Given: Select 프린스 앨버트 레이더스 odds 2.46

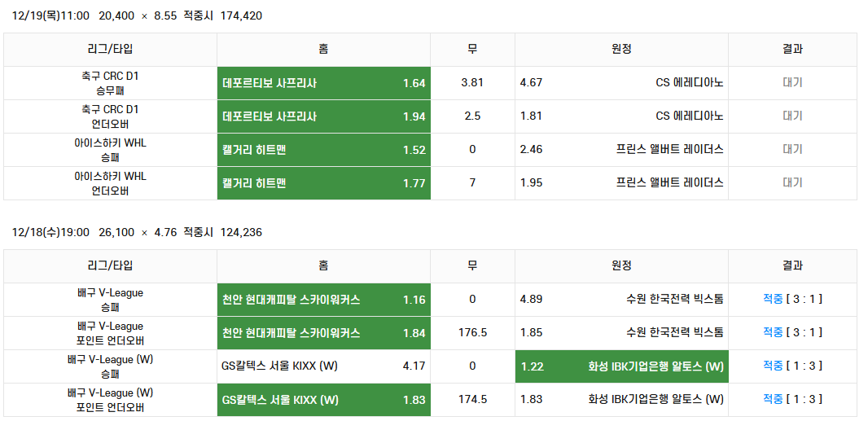Looking at the screenshot, I should click(621, 150).
